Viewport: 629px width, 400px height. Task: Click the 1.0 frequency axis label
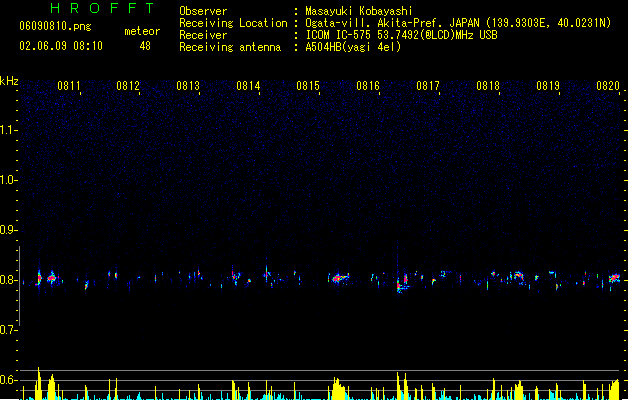click(8, 180)
